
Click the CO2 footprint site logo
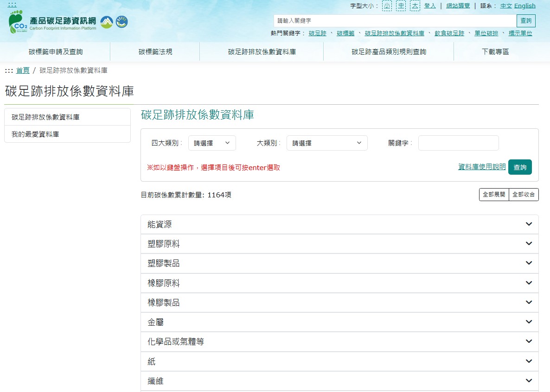pos(52,22)
